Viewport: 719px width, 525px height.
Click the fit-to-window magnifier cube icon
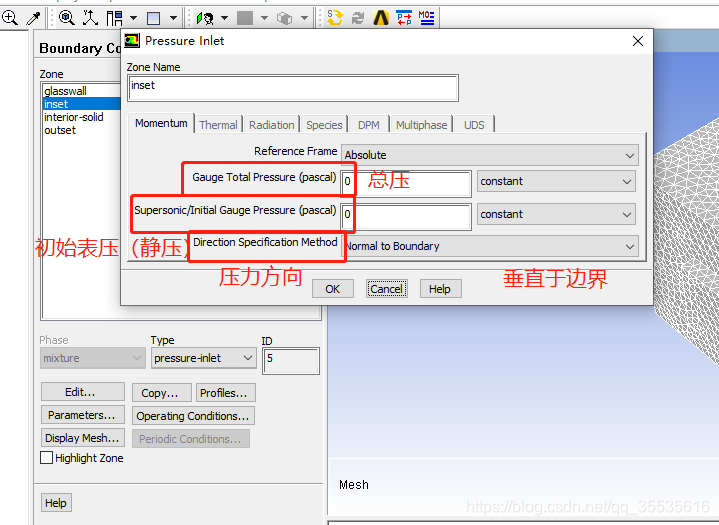click(x=67, y=18)
